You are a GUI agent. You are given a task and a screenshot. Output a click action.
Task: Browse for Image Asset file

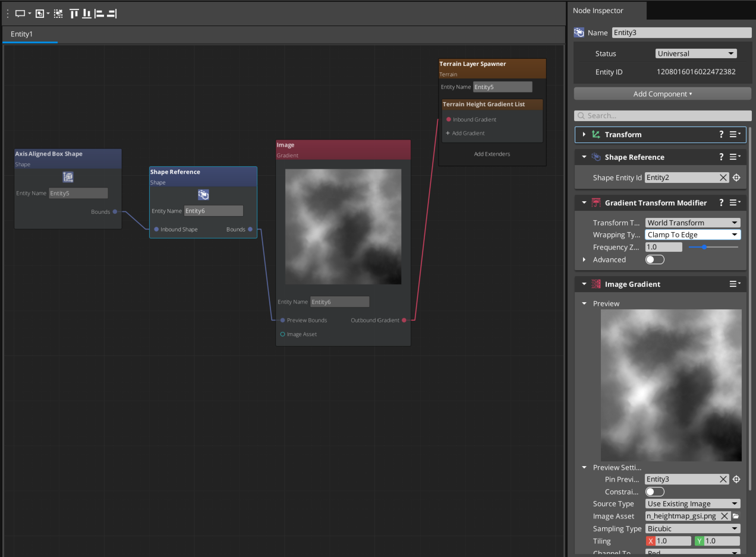[x=735, y=517]
